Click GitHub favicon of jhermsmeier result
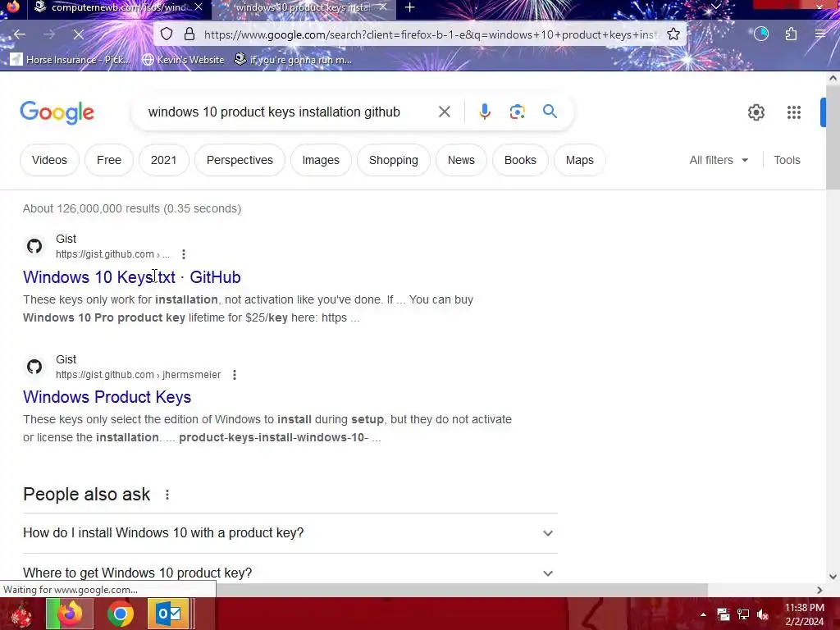Viewport: 840px width, 630px height. pos(34,367)
